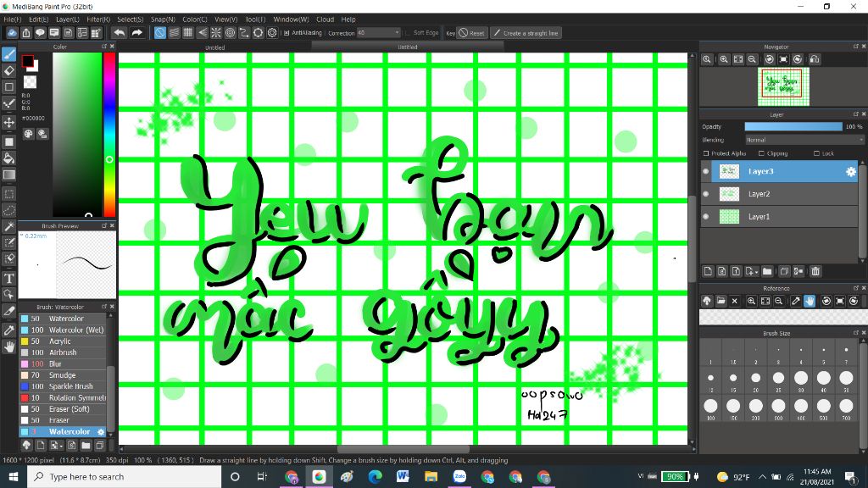
Task: Enable the concentric circle snap guide
Action: point(230,33)
